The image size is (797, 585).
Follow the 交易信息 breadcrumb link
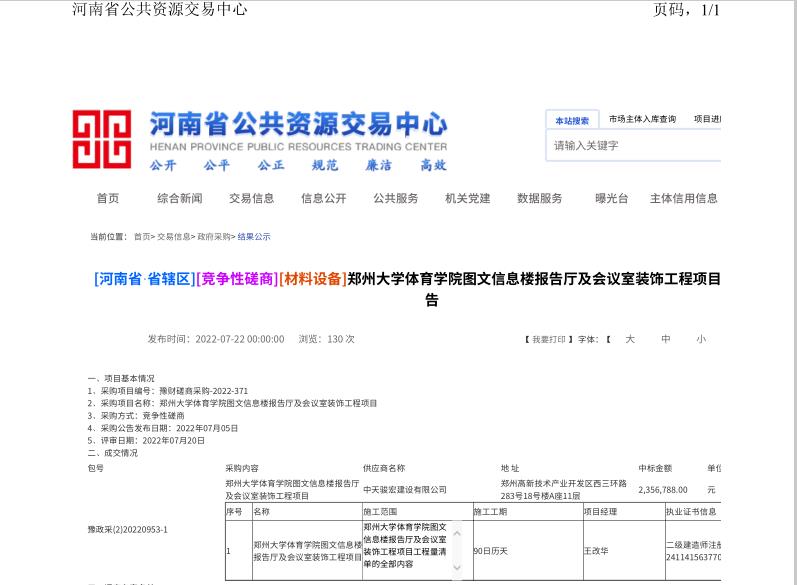(173, 236)
